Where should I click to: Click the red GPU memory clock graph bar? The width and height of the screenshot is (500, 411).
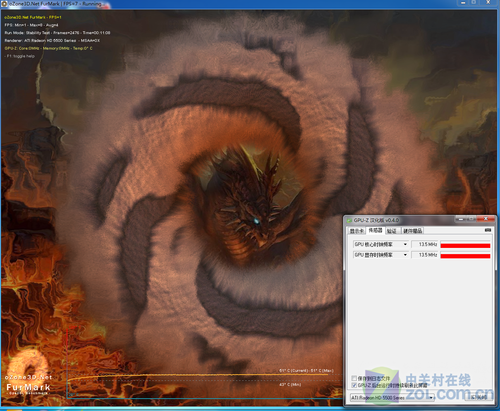[x=465, y=256]
